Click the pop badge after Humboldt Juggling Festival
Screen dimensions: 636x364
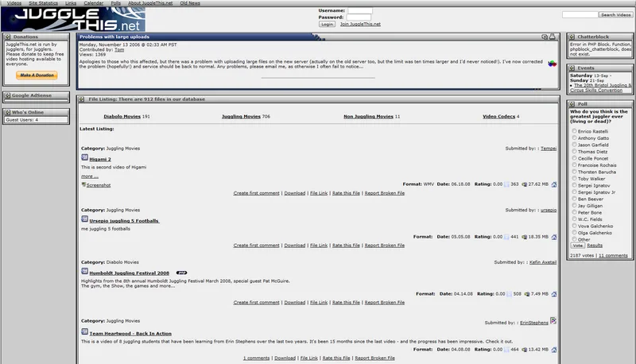point(182,273)
